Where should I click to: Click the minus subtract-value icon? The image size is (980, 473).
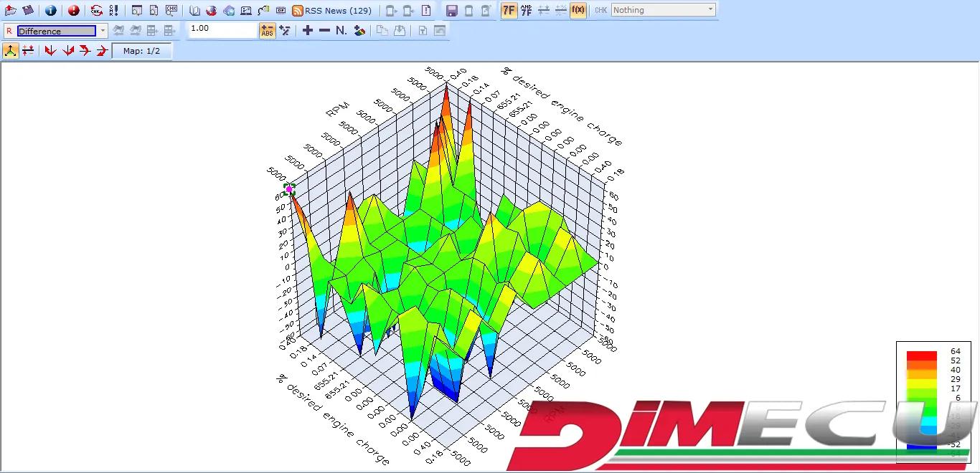pyautogui.click(x=324, y=30)
